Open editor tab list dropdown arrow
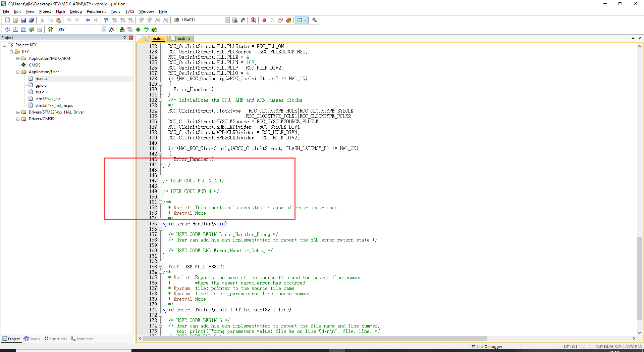Image resolution: width=644 pixels, height=352 pixels. click(633, 38)
